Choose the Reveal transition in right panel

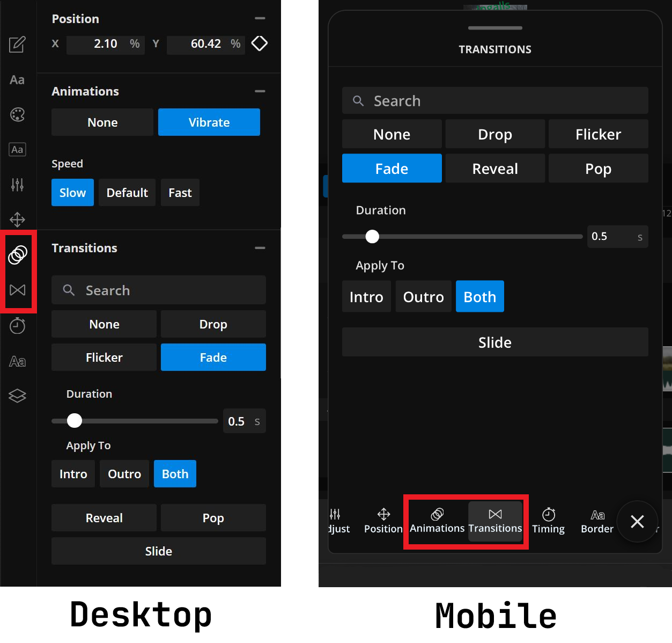[x=494, y=169]
